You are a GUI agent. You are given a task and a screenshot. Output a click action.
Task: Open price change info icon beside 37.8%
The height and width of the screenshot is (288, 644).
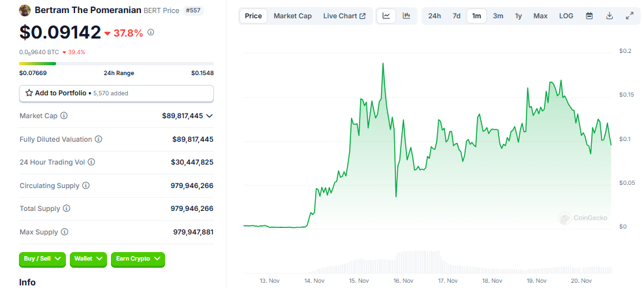[151, 32]
